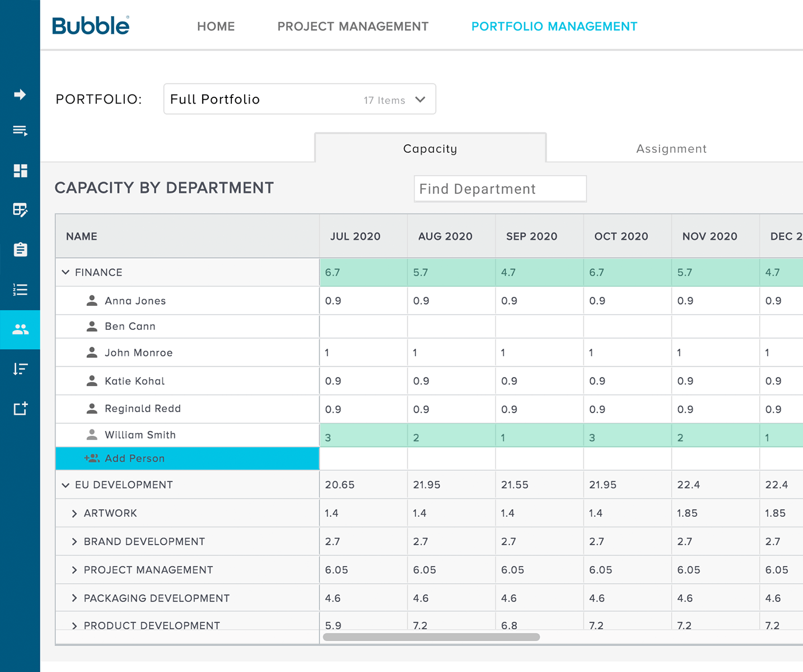803x672 pixels.
Task: Open the dashboard grid sidebar icon
Action: pos(20,171)
